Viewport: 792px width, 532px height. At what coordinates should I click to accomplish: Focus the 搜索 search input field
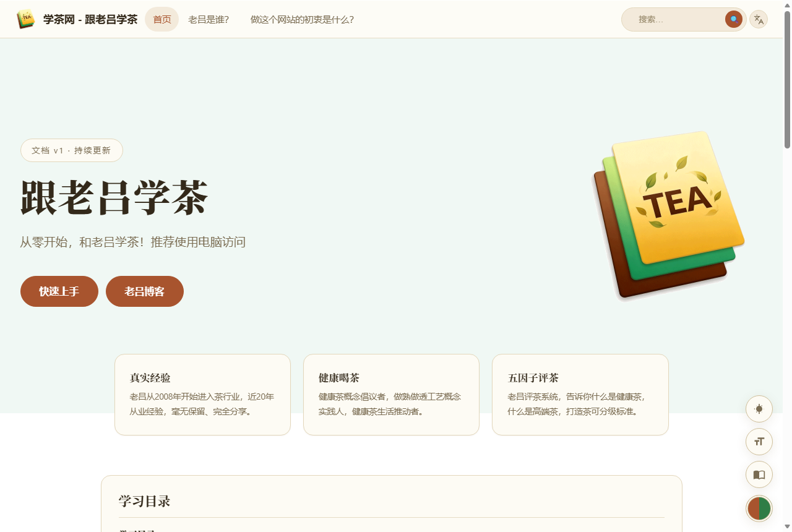point(678,19)
